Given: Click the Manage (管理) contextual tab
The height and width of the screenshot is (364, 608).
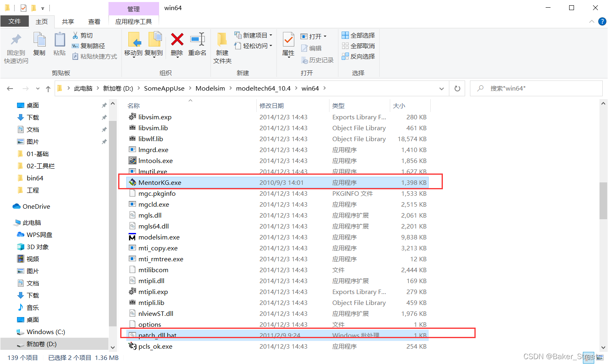Looking at the screenshot, I should click(134, 9).
